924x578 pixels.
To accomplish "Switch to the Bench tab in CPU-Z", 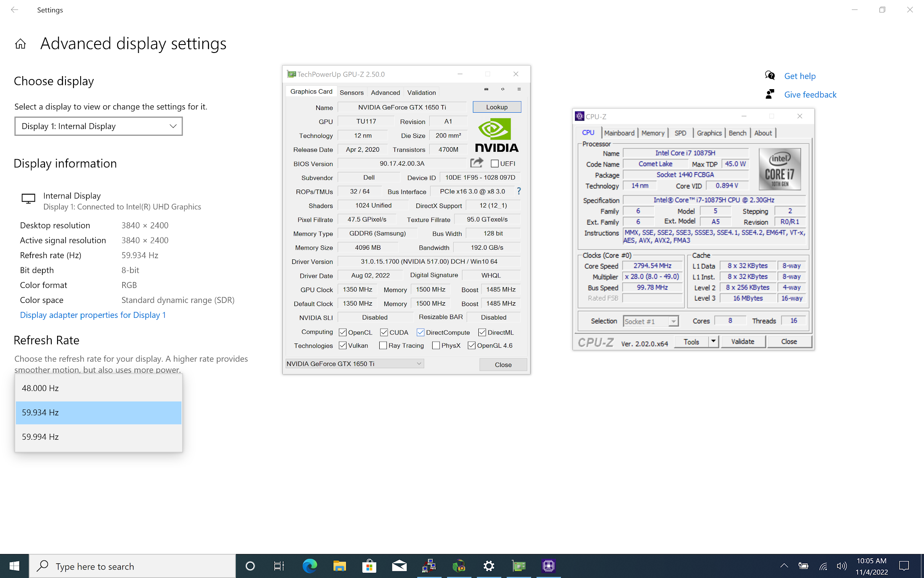I will click(738, 133).
